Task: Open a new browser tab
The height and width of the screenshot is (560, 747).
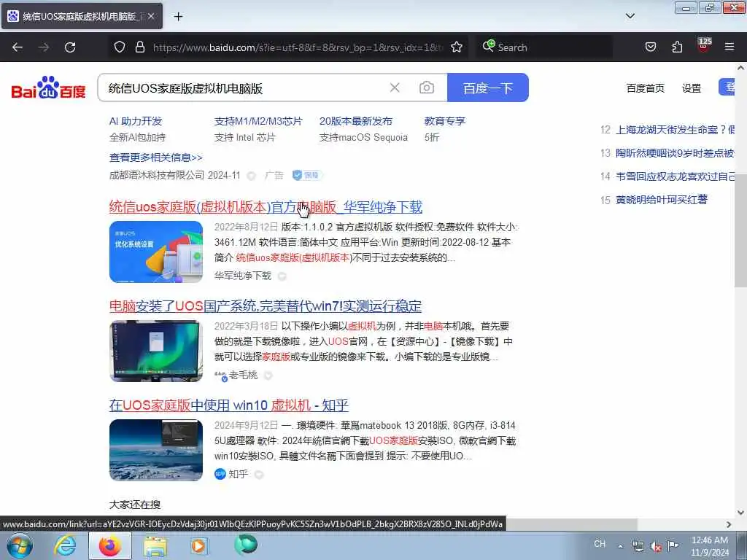Action: (178, 17)
